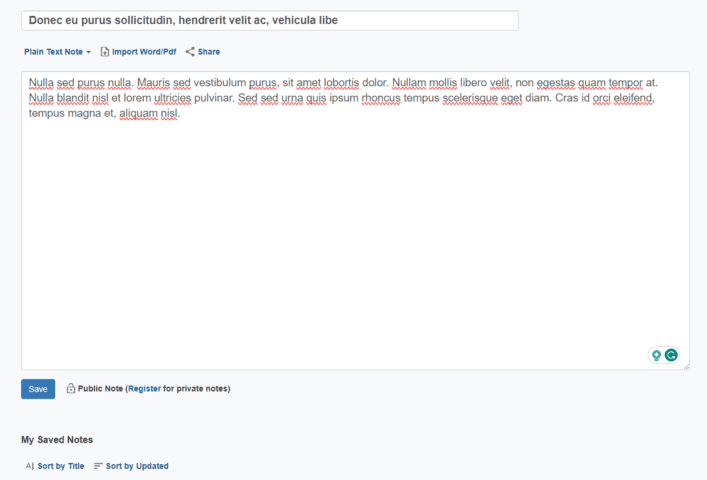Open the Plain Text Note dropdown

pos(54,52)
